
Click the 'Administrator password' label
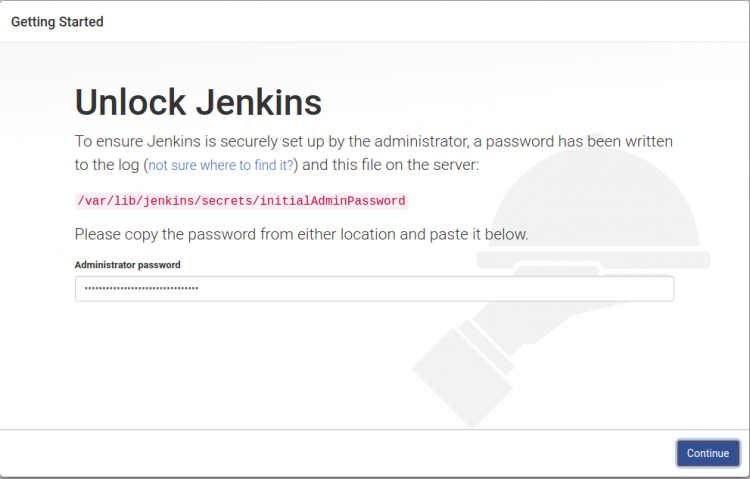127,265
